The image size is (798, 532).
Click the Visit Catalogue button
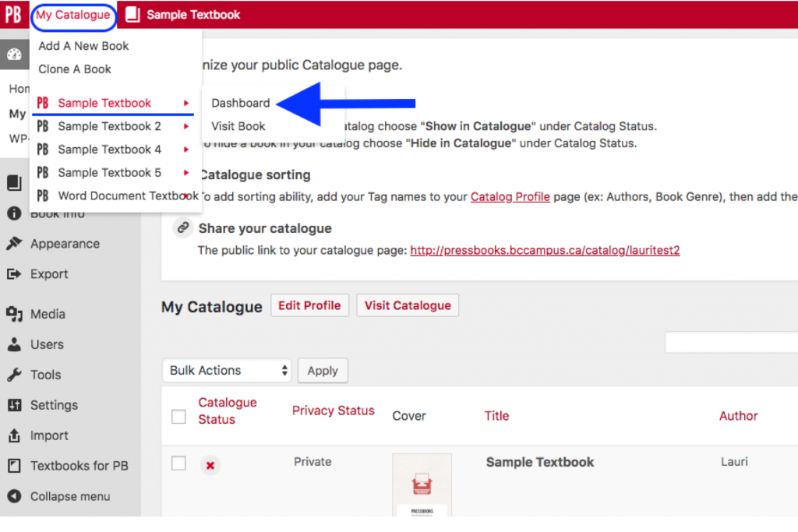coord(408,305)
